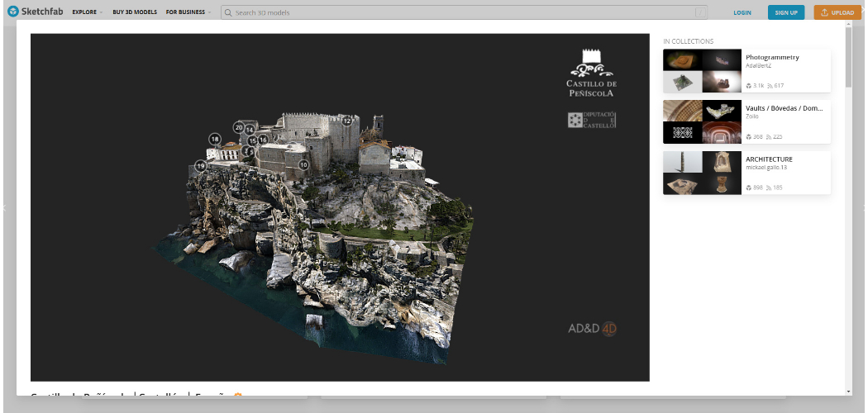The width and height of the screenshot is (868, 413).
Task: Click the orange Upload button
Action: (837, 12)
